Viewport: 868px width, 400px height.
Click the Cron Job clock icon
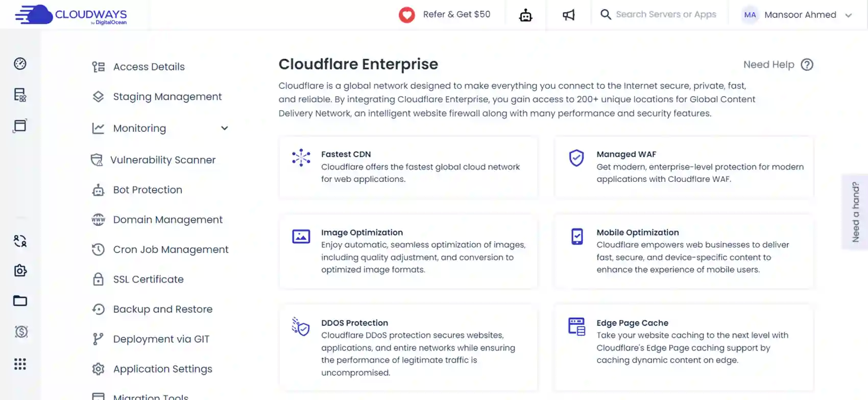pyautogui.click(x=98, y=249)
